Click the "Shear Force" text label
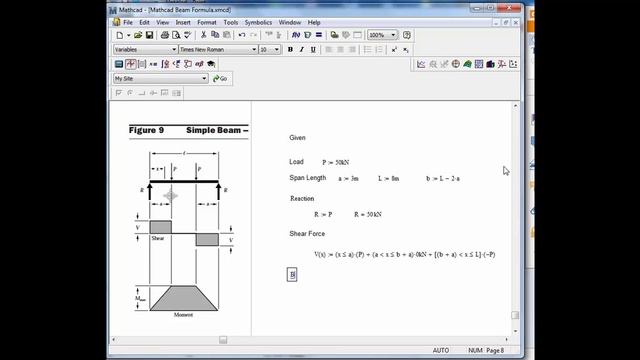The image size is (640, 360). pos(307,233)
